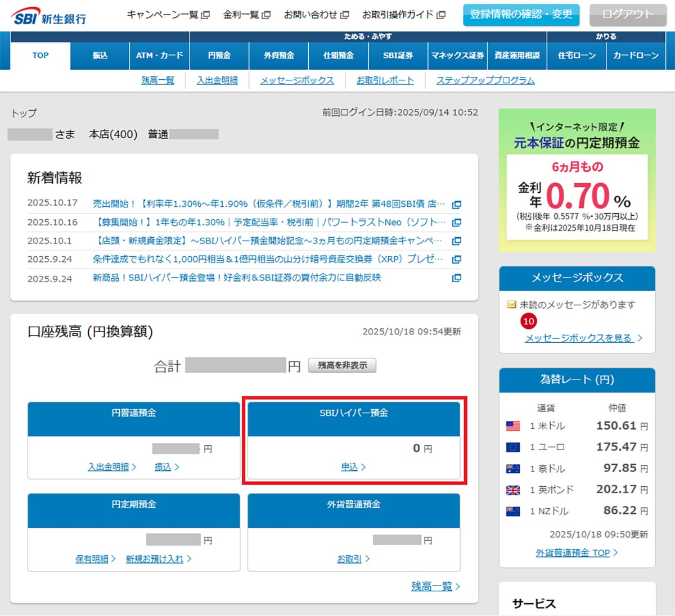Click the US flag icon for 米ドル
The image size is (675, 616).
point(513,426)
